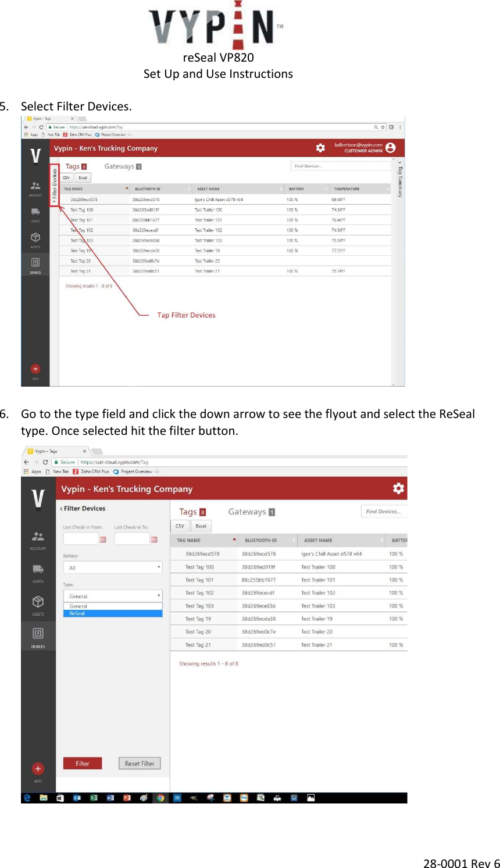Open calendar picker for Last Check-In To
The height and width of the screenshot is (868, 500).
154,540
